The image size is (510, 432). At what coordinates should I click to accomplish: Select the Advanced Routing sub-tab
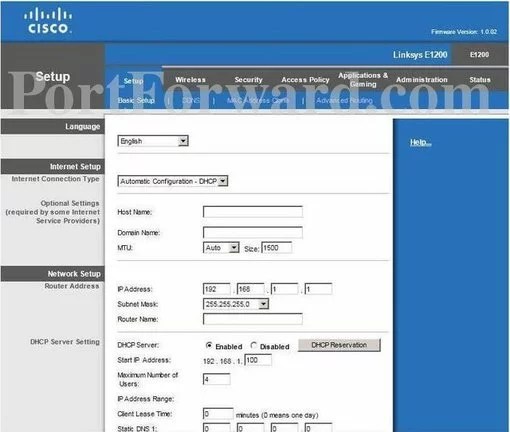point(344,100)
